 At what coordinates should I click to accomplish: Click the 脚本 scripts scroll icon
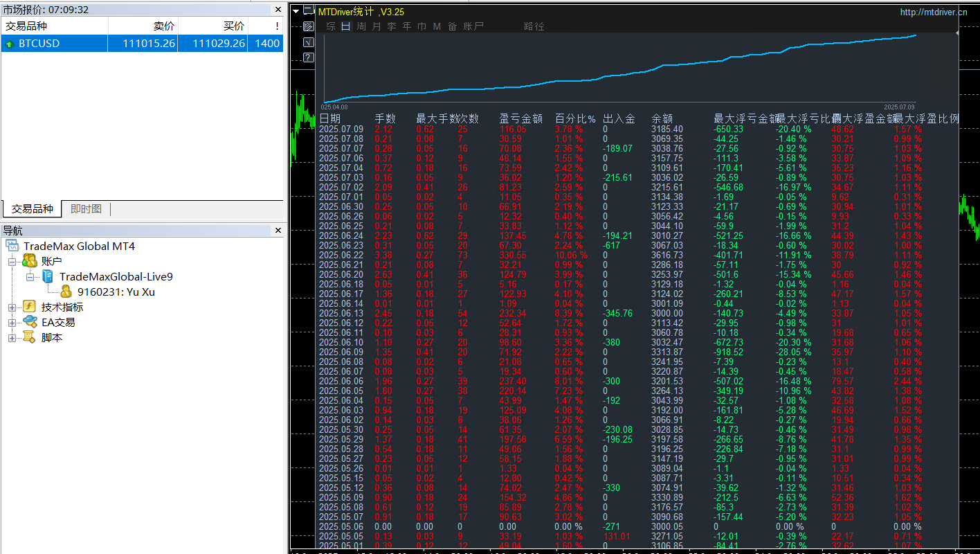point(30,337)
